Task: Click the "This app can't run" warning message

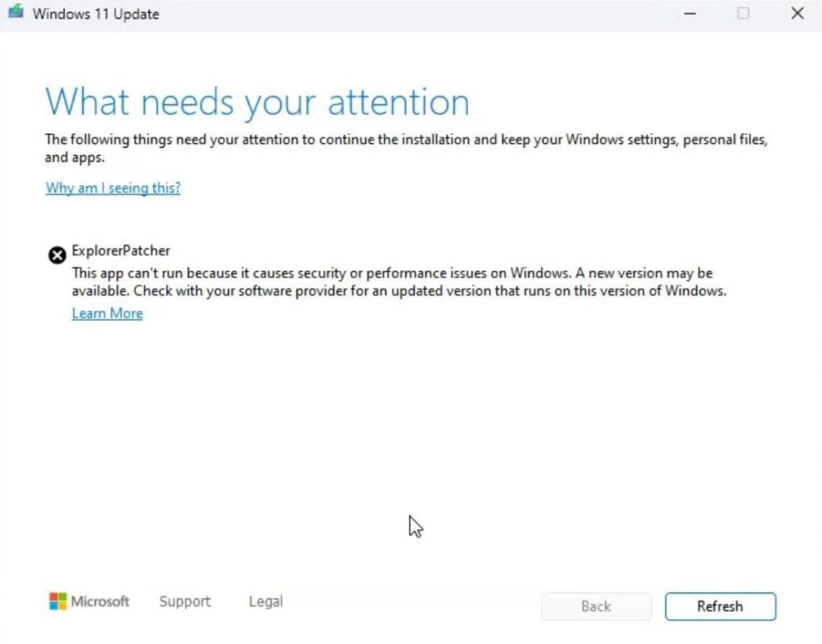Action: [398, 282]
